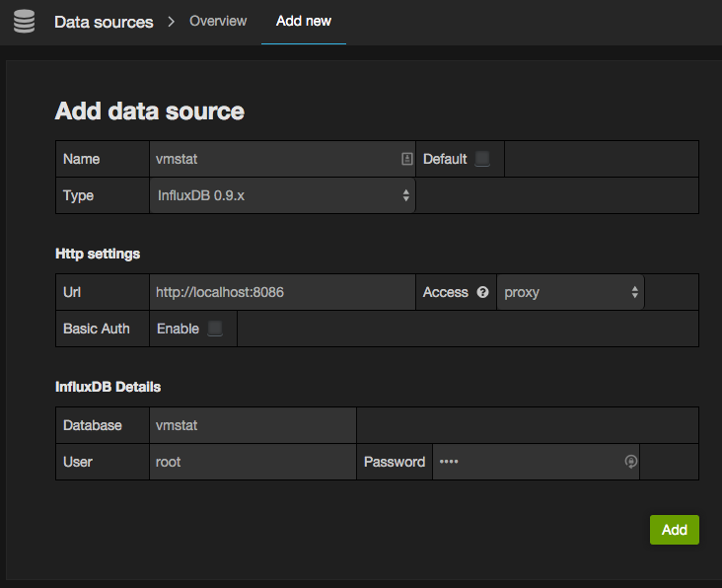Click the User field containing root
Screen dimensions: 722x588
pos(253,462)
